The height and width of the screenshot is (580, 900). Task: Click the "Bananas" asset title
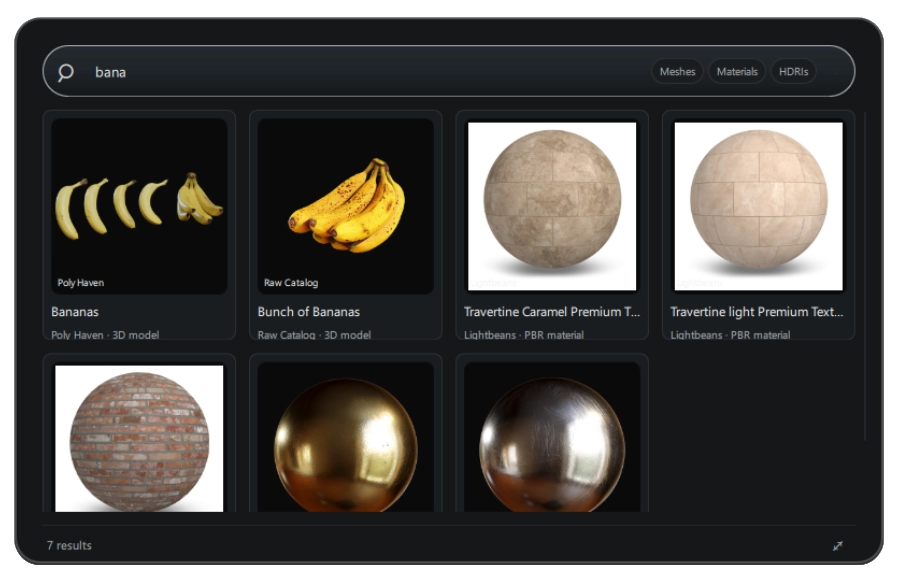click(x=75, y=312)
